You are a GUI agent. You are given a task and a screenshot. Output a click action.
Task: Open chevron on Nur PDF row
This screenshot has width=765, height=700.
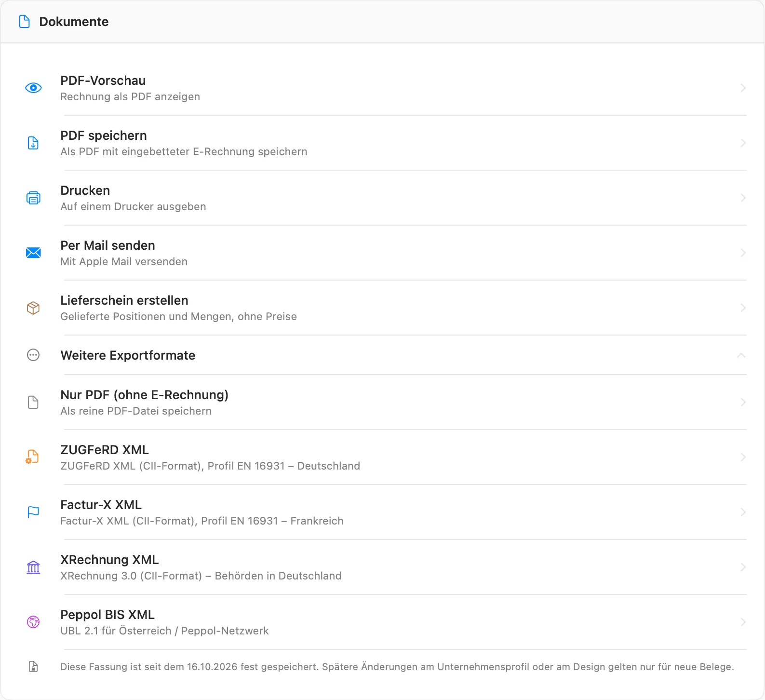[x=743, y=402]
